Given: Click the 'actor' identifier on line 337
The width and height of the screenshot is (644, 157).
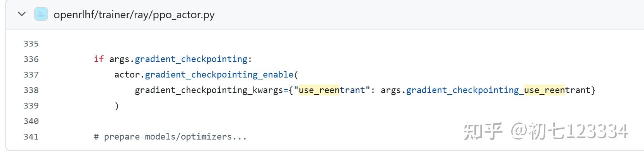Looking at the screenshot, I should (127, 75).
